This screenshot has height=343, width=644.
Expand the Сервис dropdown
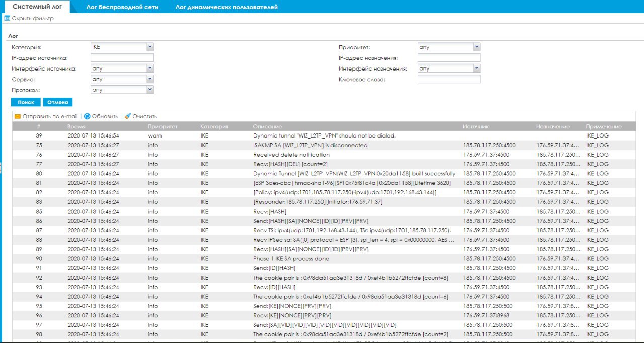122,79
